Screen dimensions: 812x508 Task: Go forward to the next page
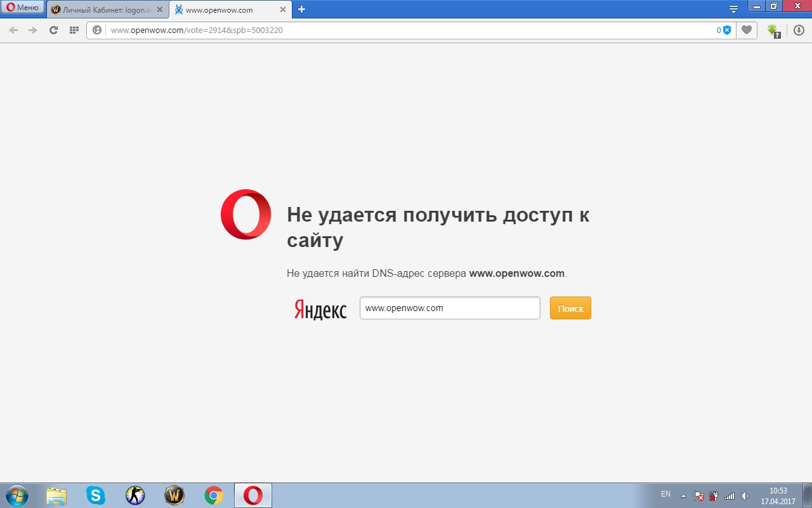coord(33,30)
